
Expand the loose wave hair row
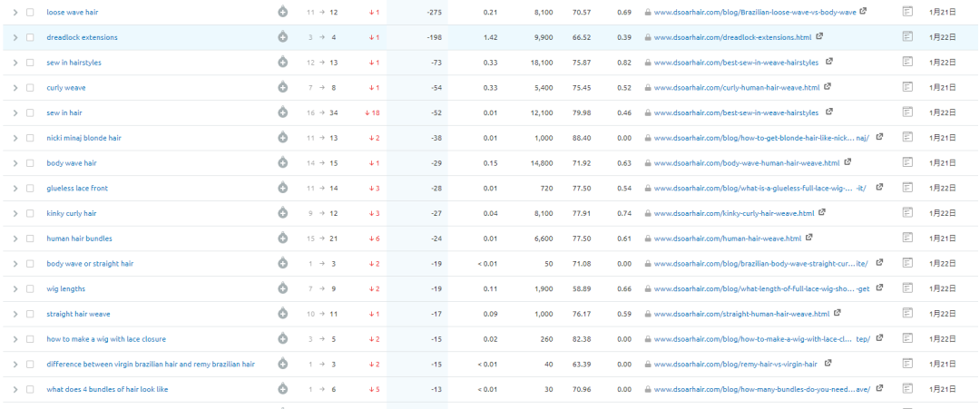[x=15, y=12]
